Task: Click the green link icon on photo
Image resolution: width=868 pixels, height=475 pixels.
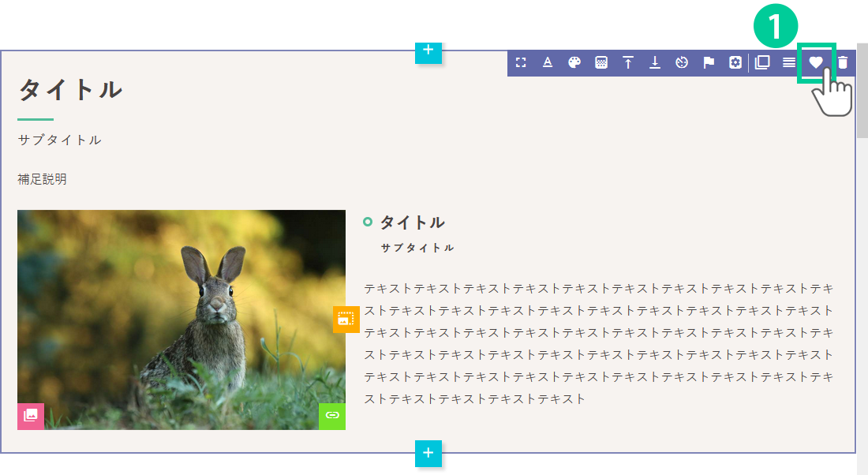Action: point(332,416)
